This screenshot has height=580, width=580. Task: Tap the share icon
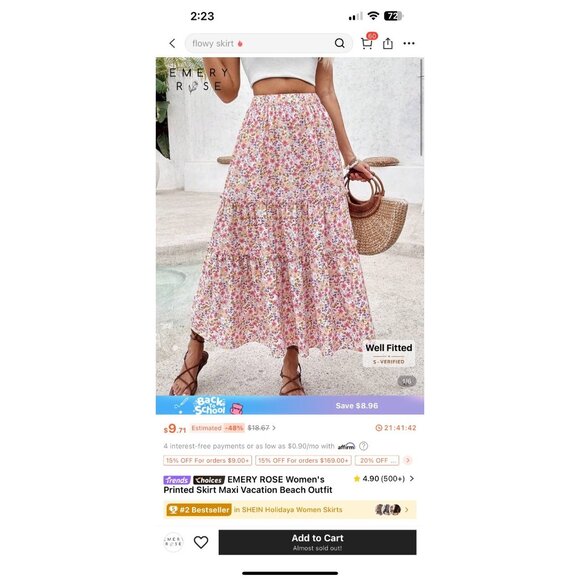(388, 43)
